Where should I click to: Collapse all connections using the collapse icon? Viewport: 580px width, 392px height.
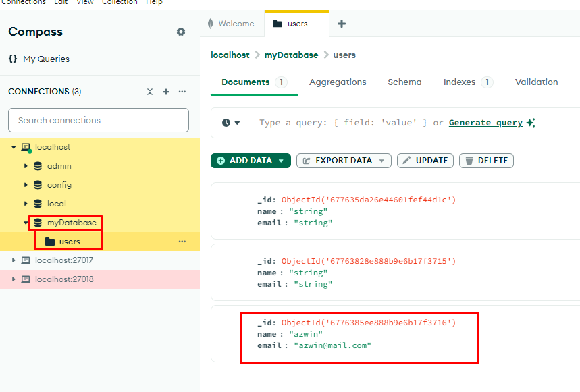[150, 92]
